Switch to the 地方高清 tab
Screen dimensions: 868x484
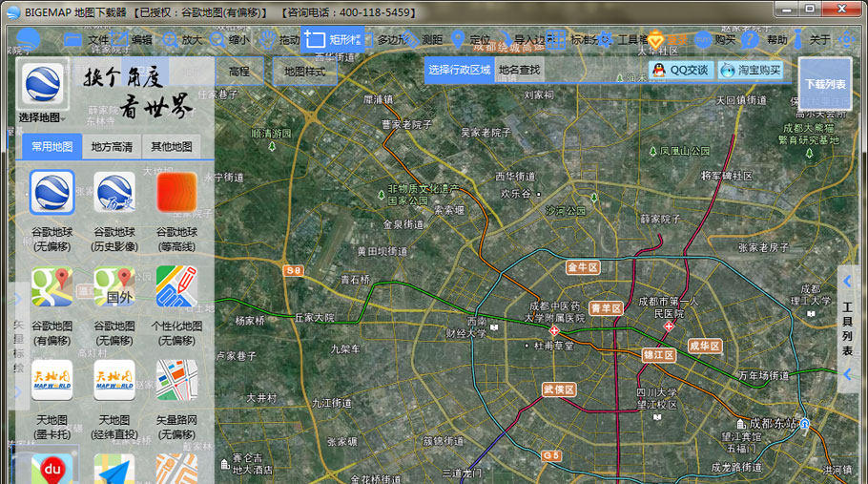pyautogui.click(x=112, y=147)
